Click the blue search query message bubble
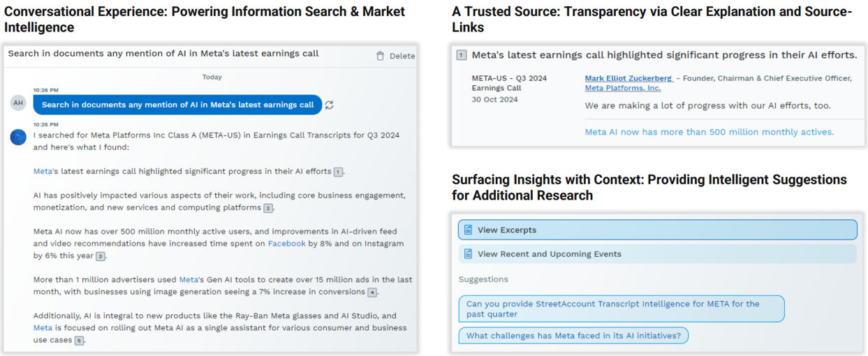This screenshot has width=868, height=356. click(x=178, y=105)
